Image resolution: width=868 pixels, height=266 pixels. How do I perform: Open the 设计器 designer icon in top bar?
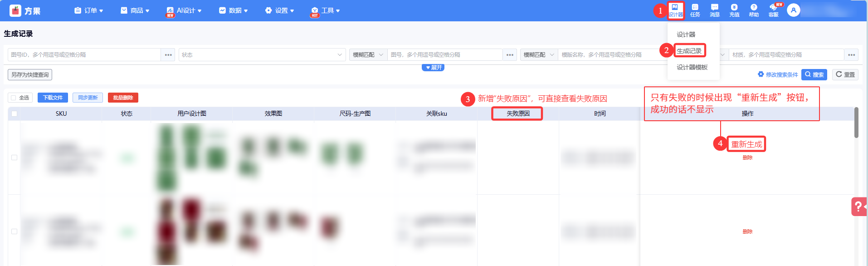click(x=675, y=10)
